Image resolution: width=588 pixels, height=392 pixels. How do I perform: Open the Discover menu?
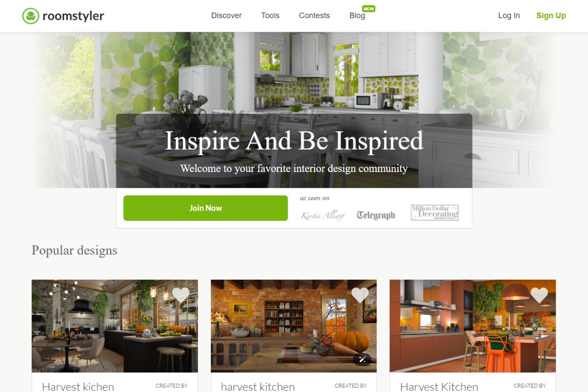(x=226, y=16)
